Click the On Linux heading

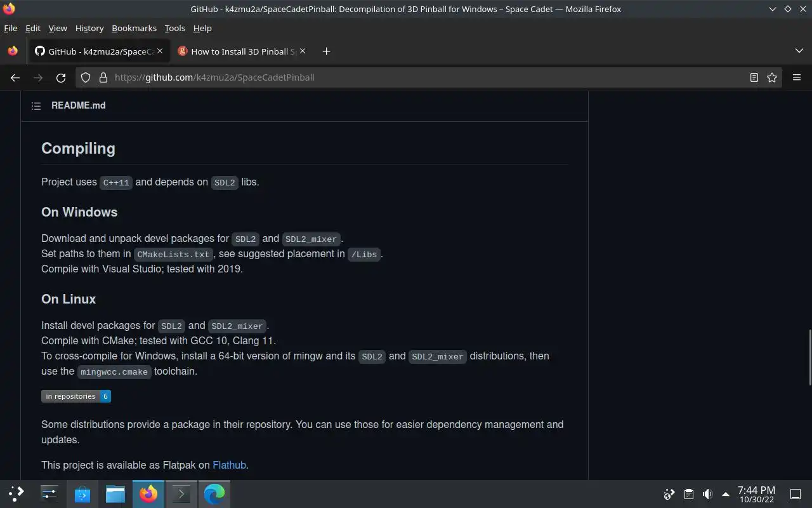point(69,299)
